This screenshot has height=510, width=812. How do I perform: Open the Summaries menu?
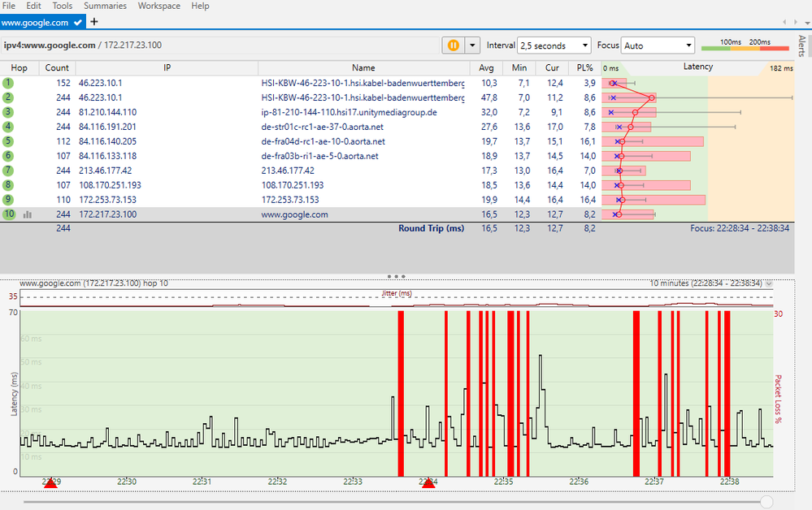click(x=105, y=6)
